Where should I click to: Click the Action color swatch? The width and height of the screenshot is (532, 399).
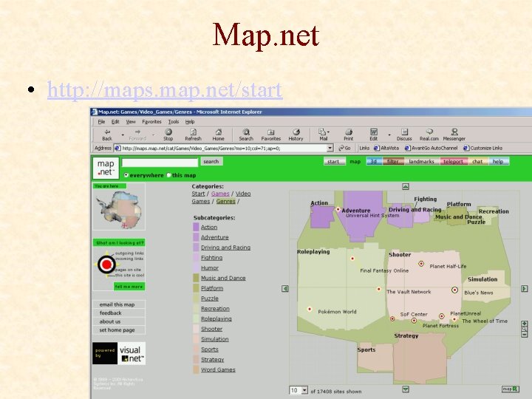(x=196, y=227)
